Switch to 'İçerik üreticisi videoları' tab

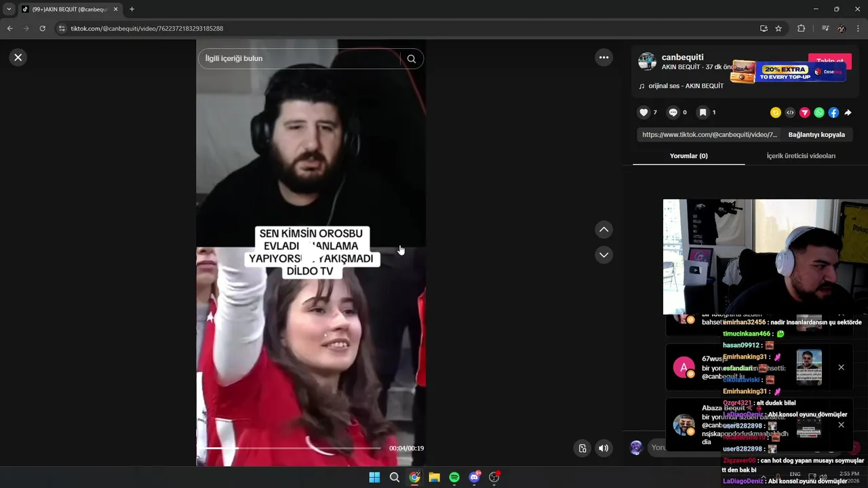click(x=801, y=156)
